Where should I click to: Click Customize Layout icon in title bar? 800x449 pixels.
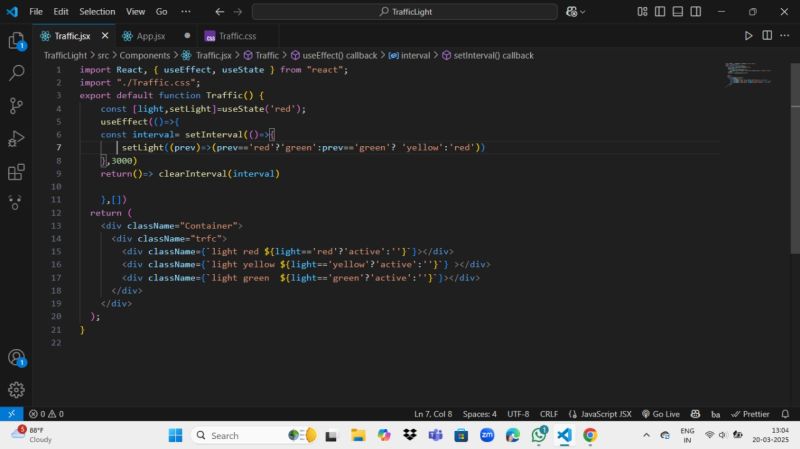[642, 12]
